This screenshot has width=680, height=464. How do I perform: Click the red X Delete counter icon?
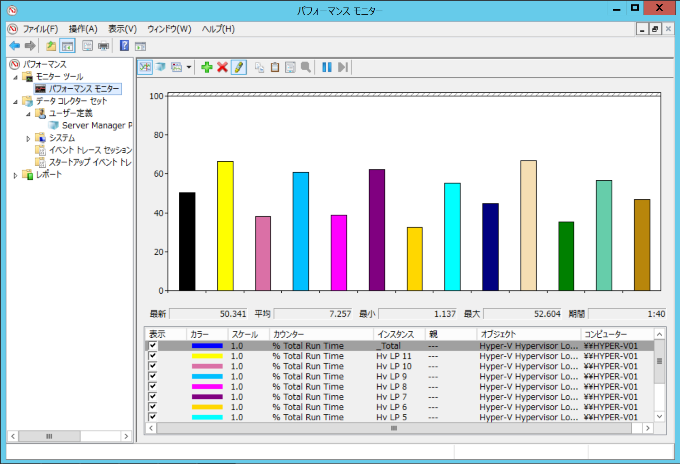222,67
